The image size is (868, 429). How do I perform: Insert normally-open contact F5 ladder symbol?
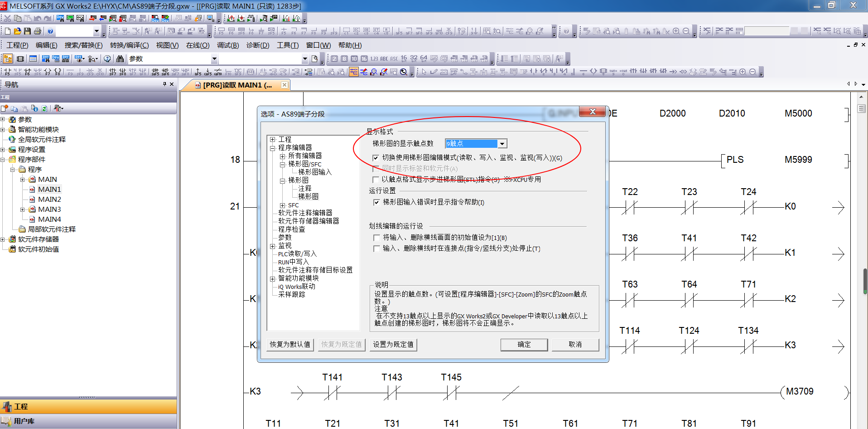[x=7, y=72]
